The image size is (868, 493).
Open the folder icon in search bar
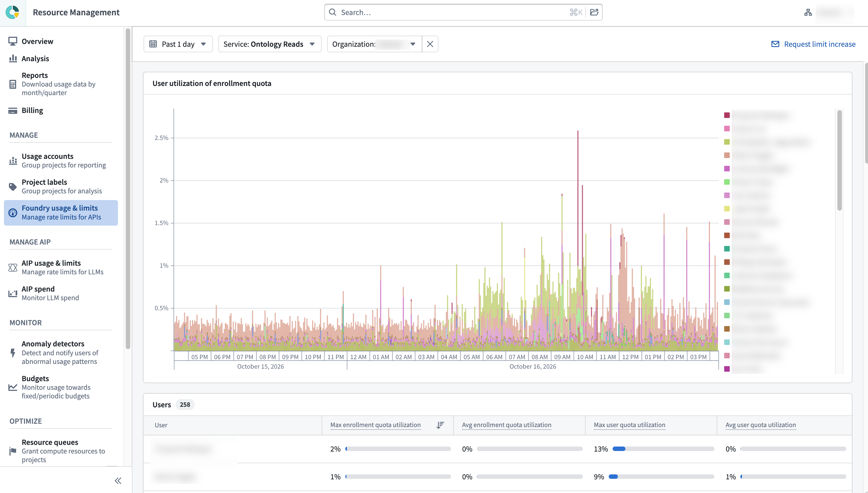[594, 12]
